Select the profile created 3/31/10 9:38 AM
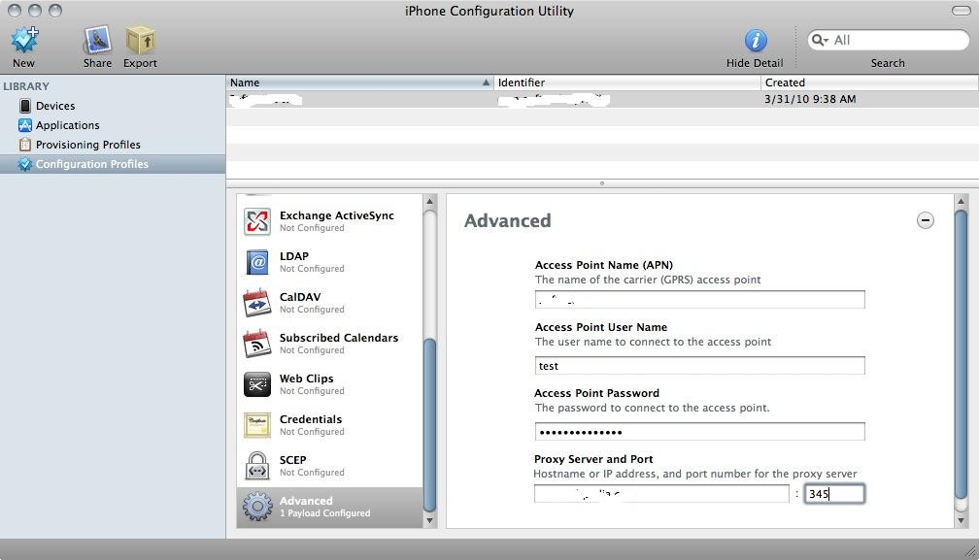The width and height of the screenshot is (979, 560). point(602,99)
